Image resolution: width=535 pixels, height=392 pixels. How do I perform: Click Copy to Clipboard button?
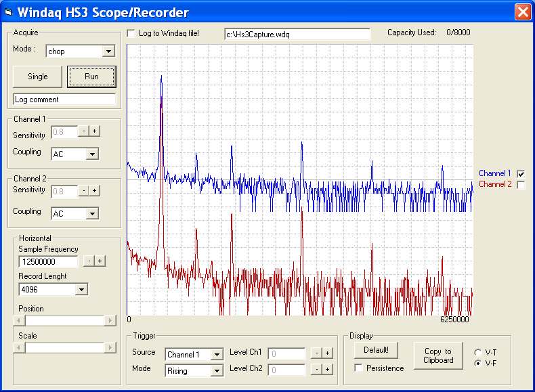click(x=438, y=355)
